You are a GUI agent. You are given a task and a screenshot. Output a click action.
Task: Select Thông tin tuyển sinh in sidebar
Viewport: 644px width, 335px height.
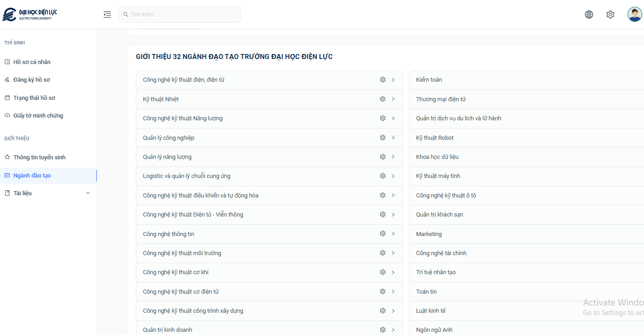pyautogui.click(x=39, y=158)
